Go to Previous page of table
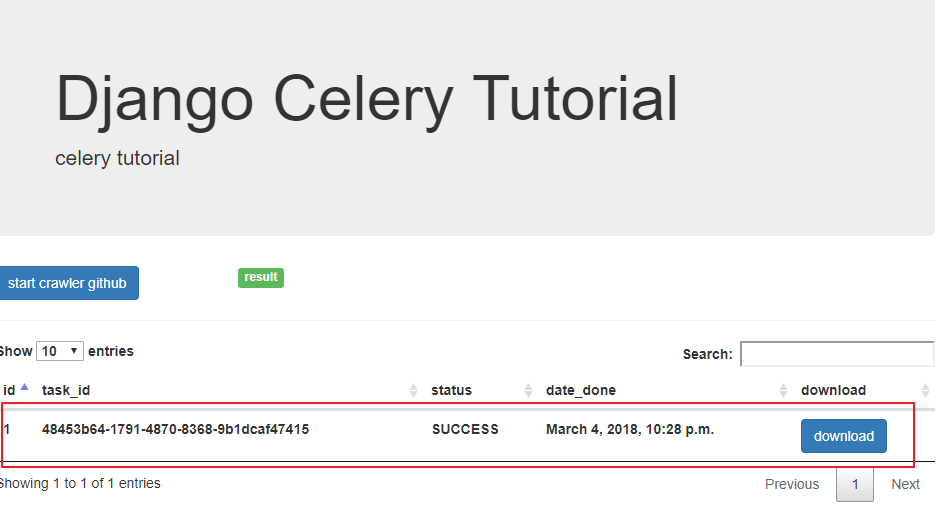This screenshot has width=952, height=525. click(792, 484)
